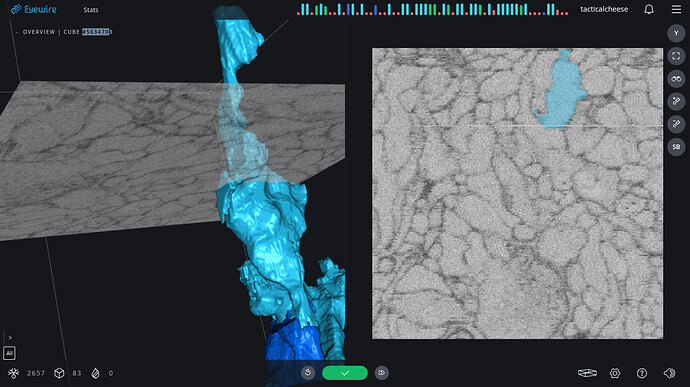Click the Y axis view button
This screenshot has height=387, width=690.
click(x=676, y=33)
